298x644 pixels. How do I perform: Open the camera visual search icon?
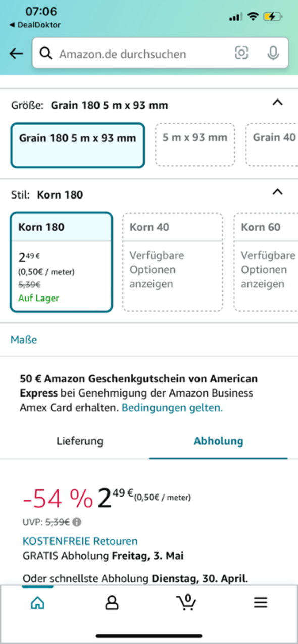point(241,53)
